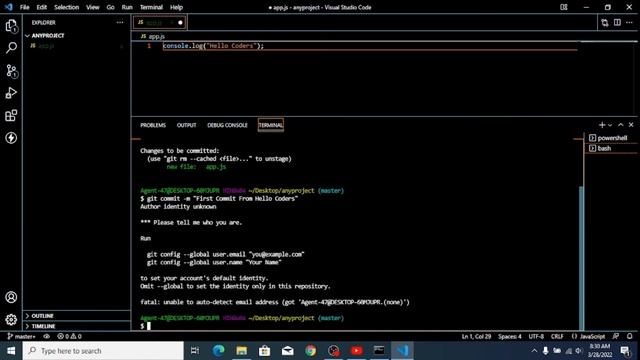Open File Explorer from taskbar

pos(242,351)
